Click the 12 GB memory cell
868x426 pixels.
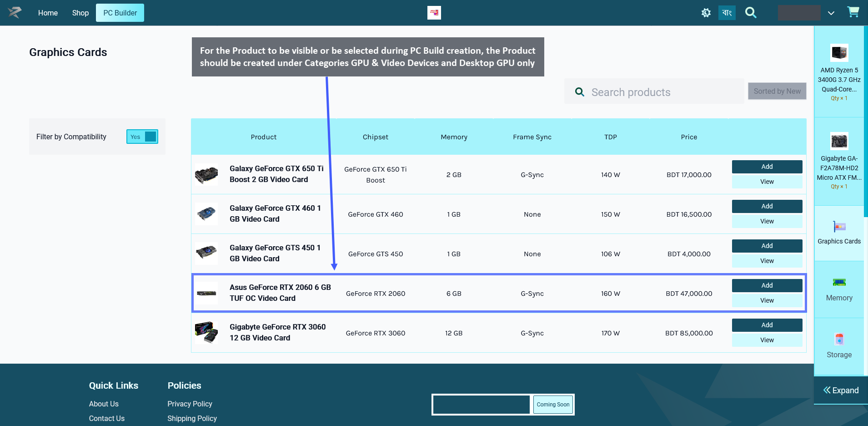coord(454,333)
